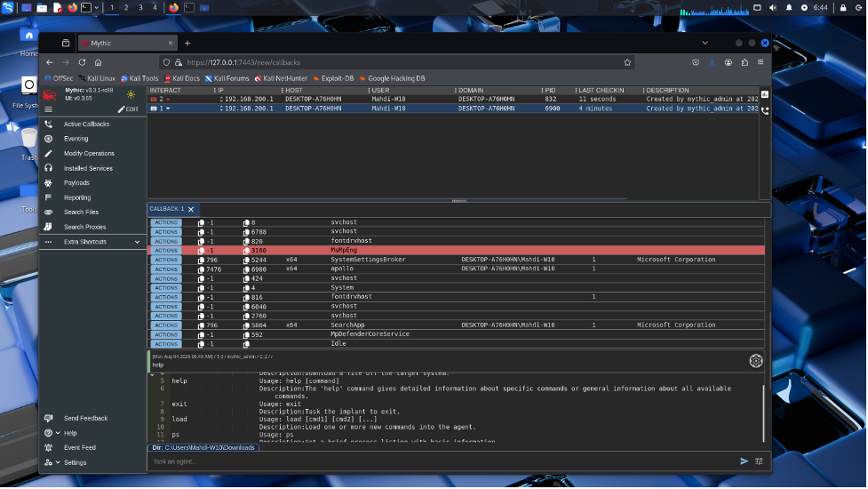Viewport: 868px width, 489px height.
Task: Expand the sidebar Help menu
Action: point(58,434)
